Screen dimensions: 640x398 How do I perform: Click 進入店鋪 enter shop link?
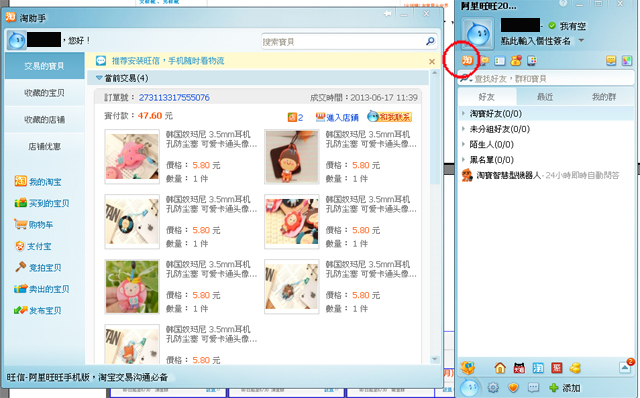click(x=337, y=118)
